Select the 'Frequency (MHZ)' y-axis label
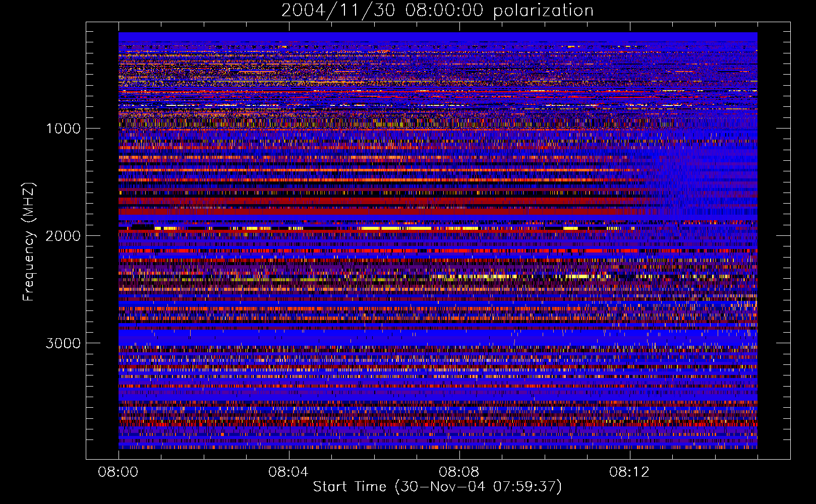816x504 pixels. tap(29, 242)
